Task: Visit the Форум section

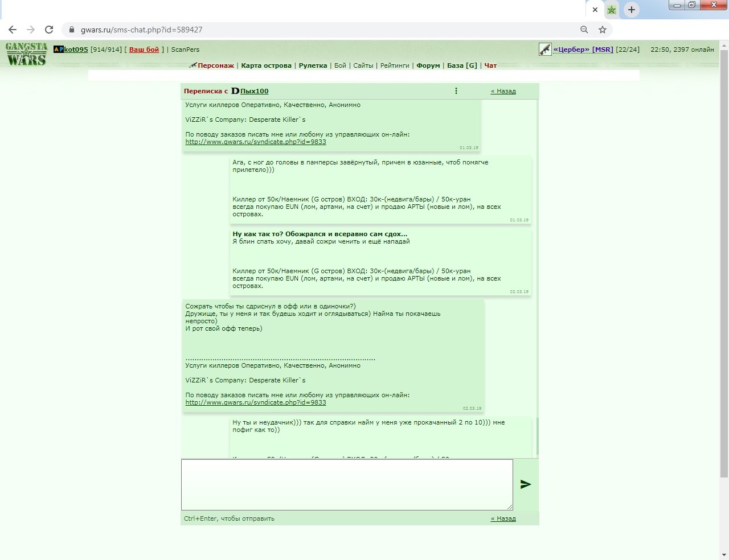Action: 428,65
